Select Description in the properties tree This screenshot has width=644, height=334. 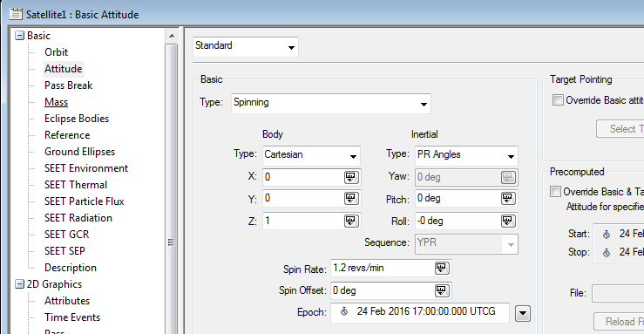coord(71,268)
